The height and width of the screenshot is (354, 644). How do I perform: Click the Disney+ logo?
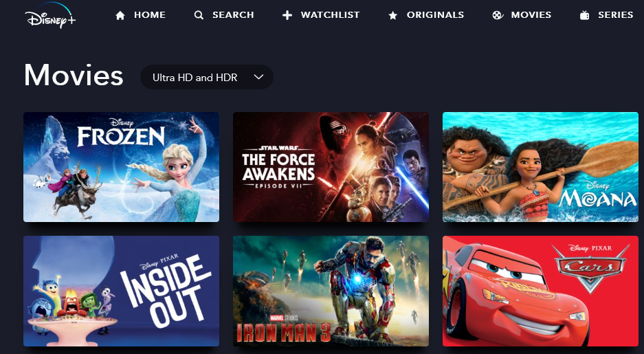point(50,15)
